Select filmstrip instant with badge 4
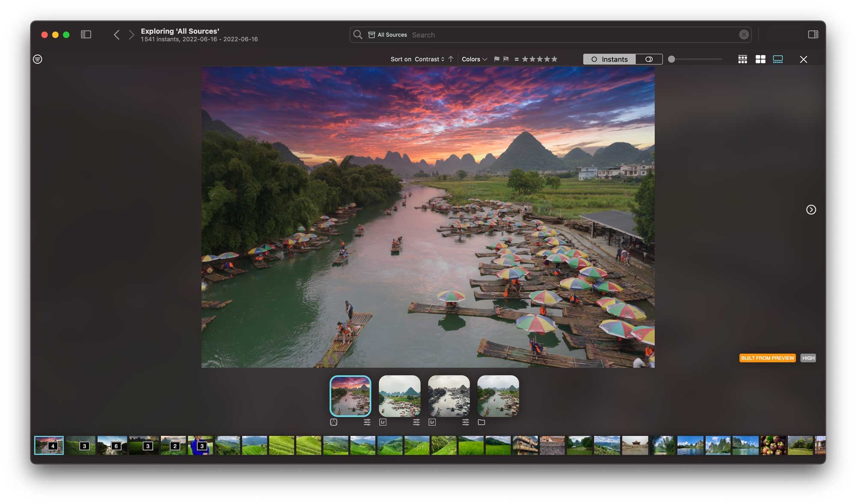 [x=49, y=445]
